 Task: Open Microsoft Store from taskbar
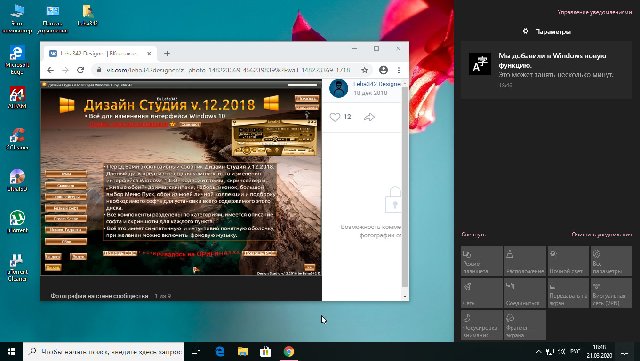(266, 352)
